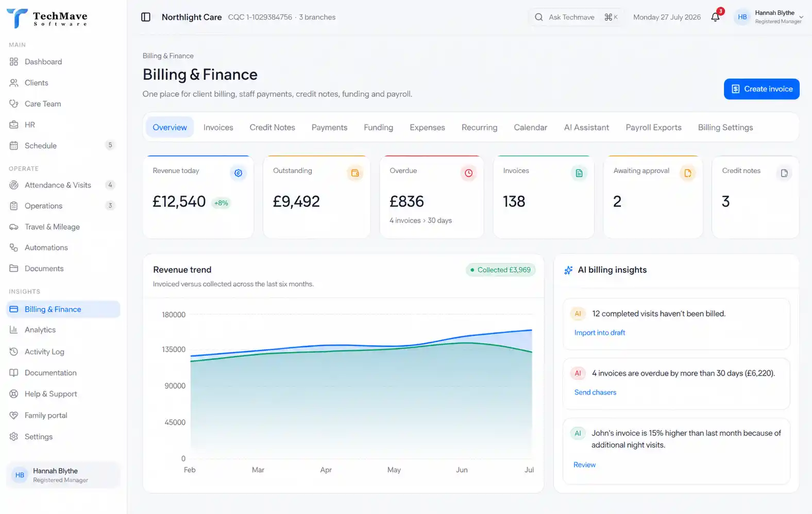Click the Billing & Finance breadcrumb

click(168, 56)
